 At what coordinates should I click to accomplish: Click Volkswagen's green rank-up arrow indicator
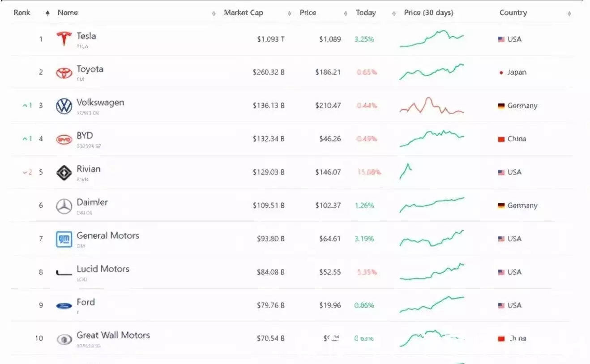click(x=27, y=106)
